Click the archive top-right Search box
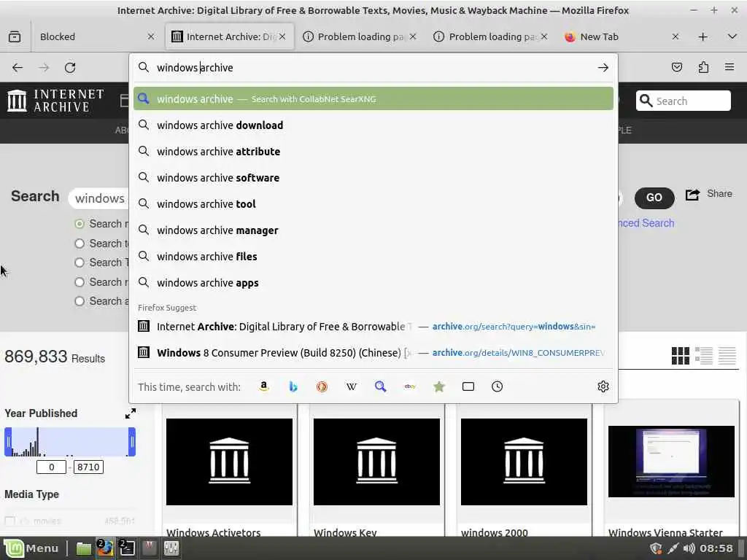The image size is (747, 560). pos(683,101)
